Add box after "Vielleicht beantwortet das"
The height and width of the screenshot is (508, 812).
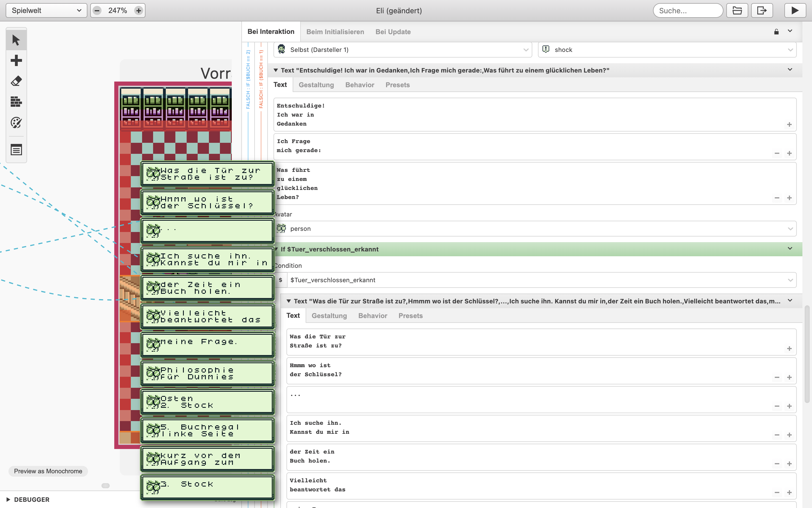789,493
